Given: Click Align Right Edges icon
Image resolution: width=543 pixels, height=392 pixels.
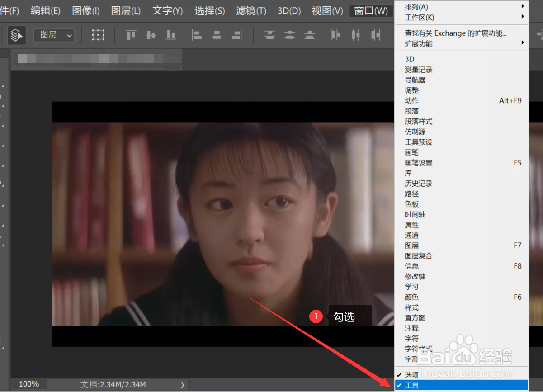Looking at the screenshot, I should (x=236, y=35).
